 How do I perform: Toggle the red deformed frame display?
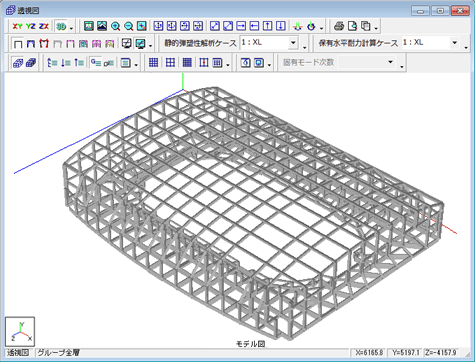point(44,44)
